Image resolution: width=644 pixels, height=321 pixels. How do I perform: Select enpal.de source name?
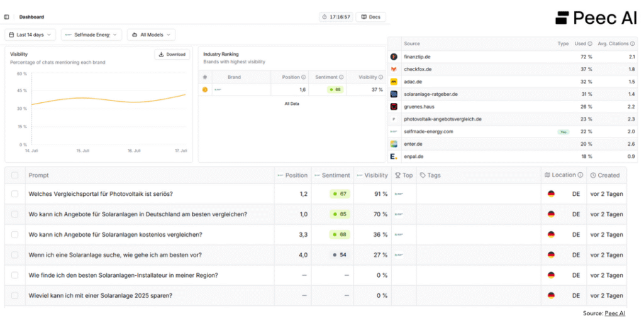(x=414, y=156)
